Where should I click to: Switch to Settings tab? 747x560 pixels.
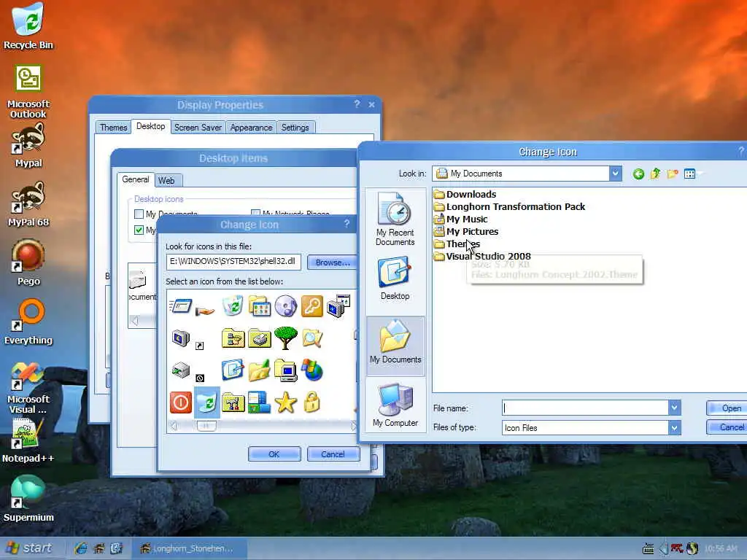295,127
